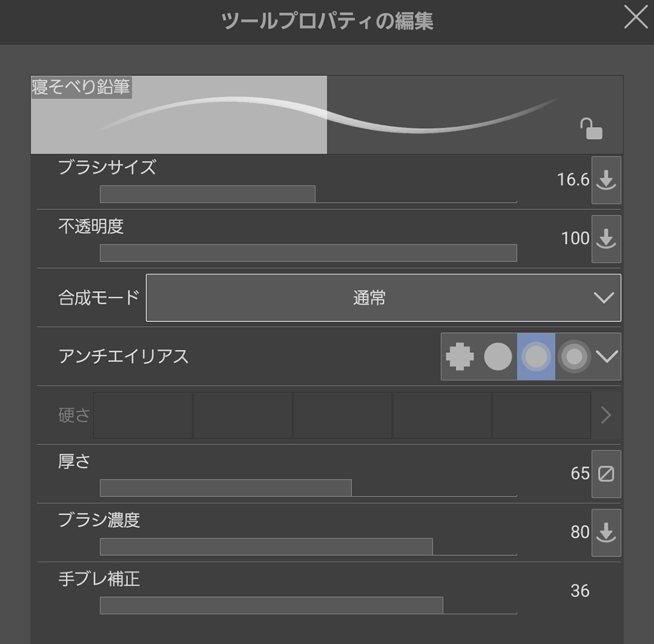Close the tool property editor dialog
The height and width of the screenshot is (644, 654).
click(635, 19)
